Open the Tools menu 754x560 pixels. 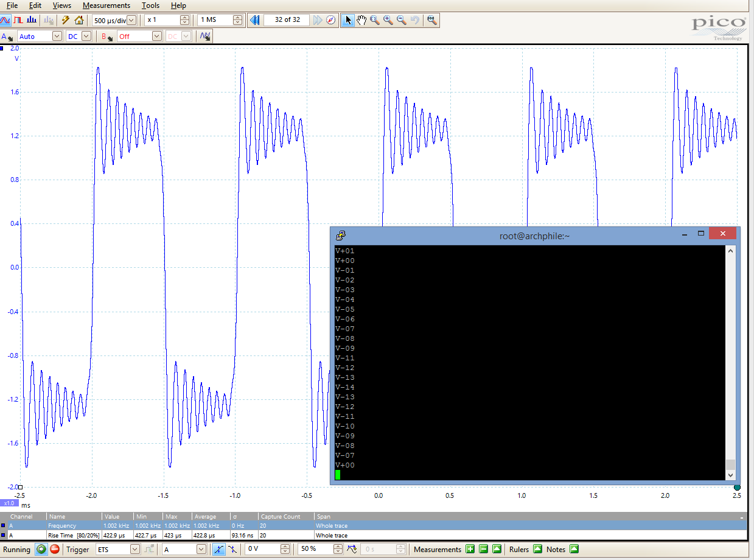pyautogui.click(x=150, y=5)
